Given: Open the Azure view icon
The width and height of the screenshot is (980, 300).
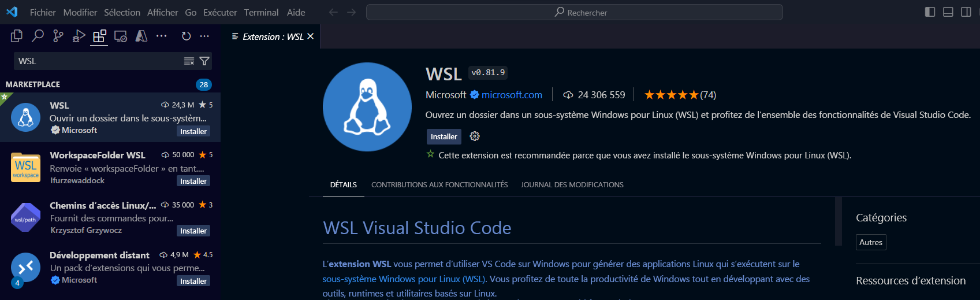Looking at the screenshot, I should pyautogui.click(x=141, y=36).
